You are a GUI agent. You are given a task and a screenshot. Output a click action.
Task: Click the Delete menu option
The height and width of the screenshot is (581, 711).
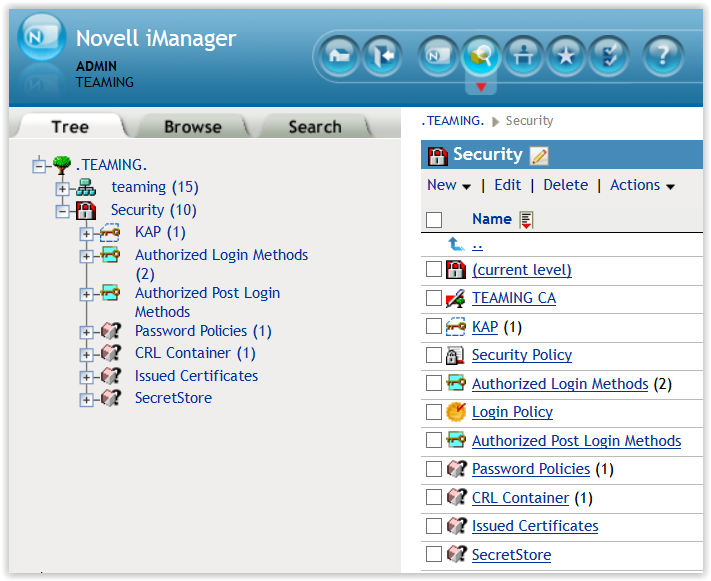[565, 185]
